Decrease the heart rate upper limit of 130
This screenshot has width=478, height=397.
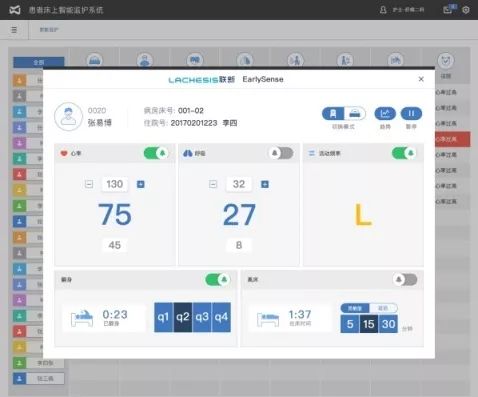pos(89,184)
